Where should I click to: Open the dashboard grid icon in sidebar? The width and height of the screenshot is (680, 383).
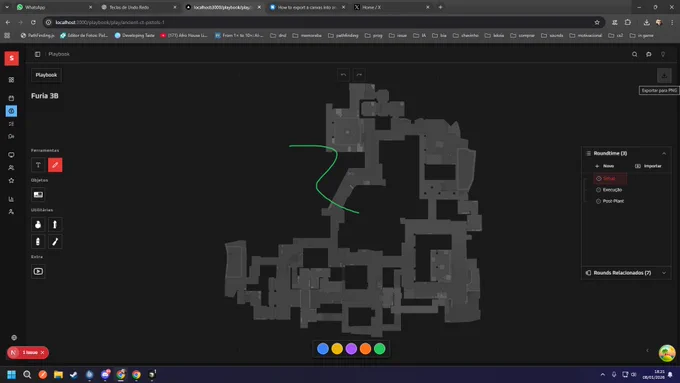(x=11, y=80)
